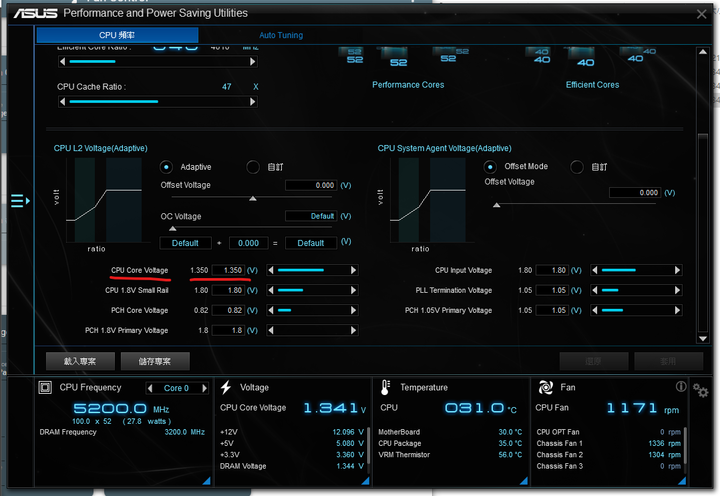
Task: Click the Core 0 selector label
Action: (176, 389)
